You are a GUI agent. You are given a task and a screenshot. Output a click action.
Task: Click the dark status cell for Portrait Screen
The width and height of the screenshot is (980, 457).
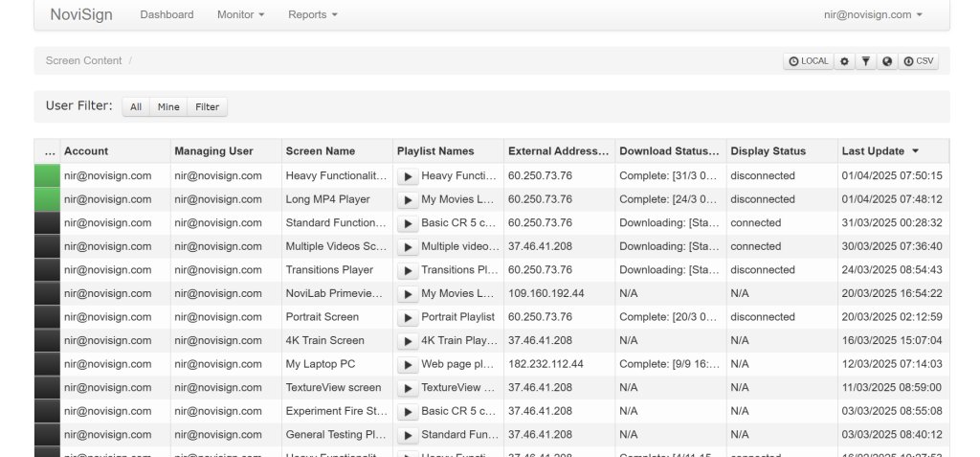click(47, 317)
